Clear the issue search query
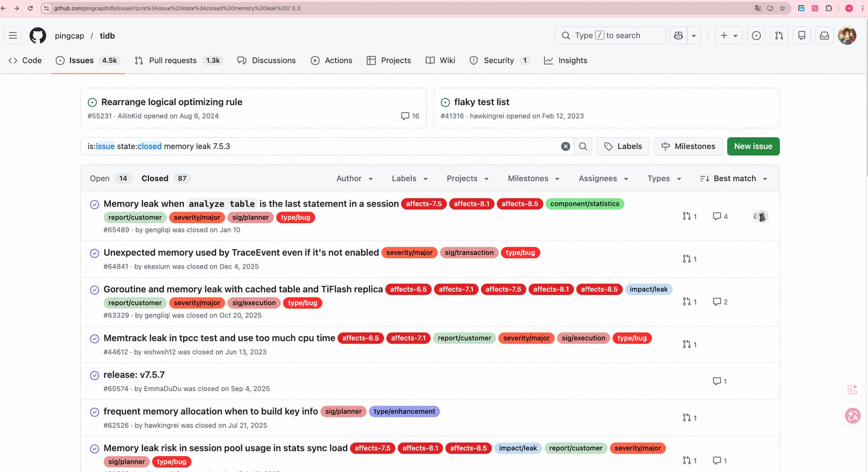Viewport: 868px width, 472px height. coord(566,146)
